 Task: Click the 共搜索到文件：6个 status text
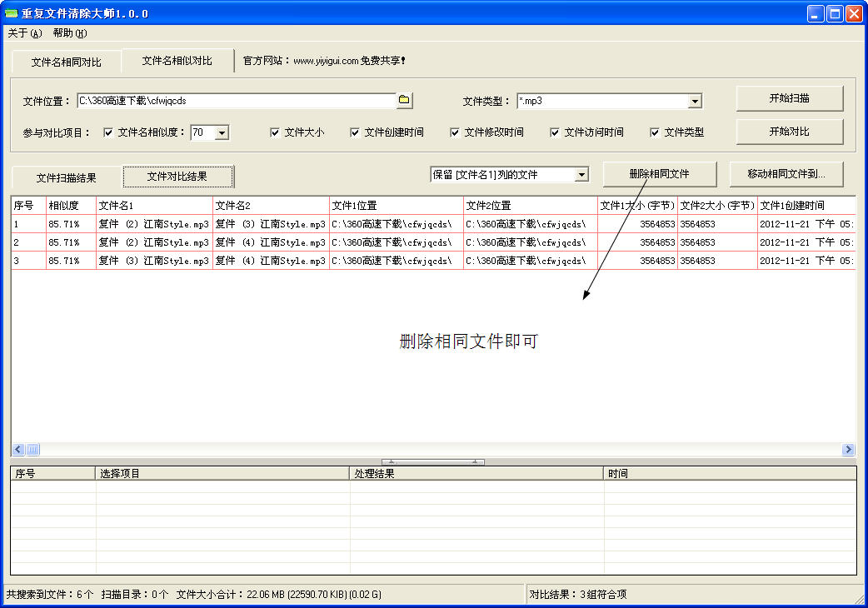click(x=50, y=594)
